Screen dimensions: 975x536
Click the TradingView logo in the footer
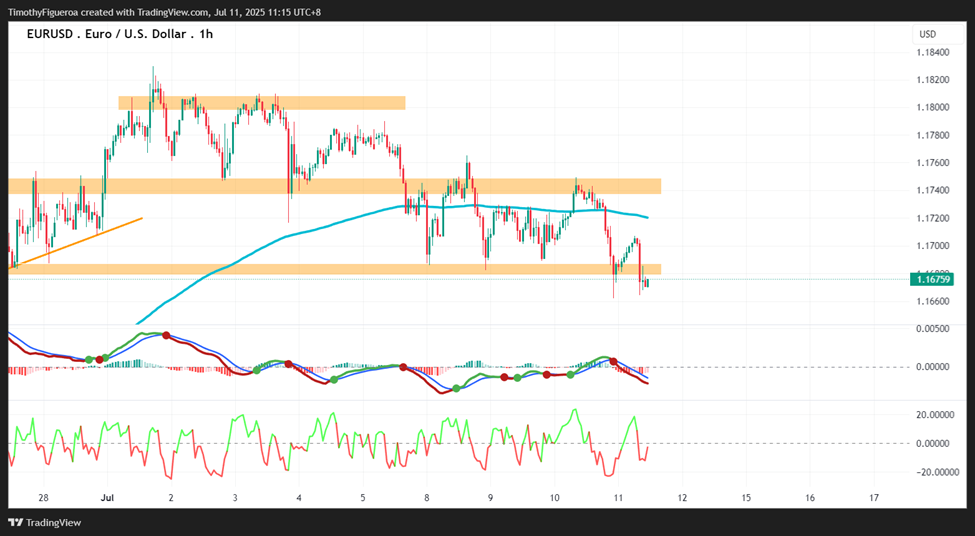point(45,523)
